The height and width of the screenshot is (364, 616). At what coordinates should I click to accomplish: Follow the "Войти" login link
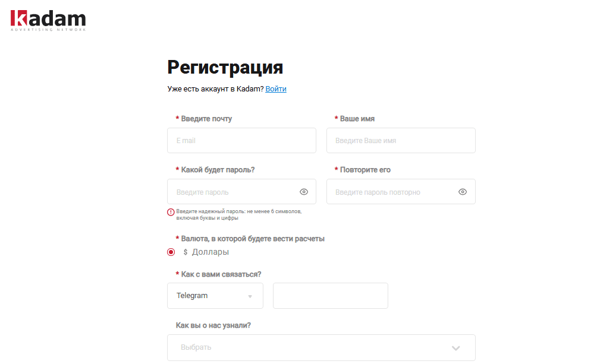[x=276, y=89]
